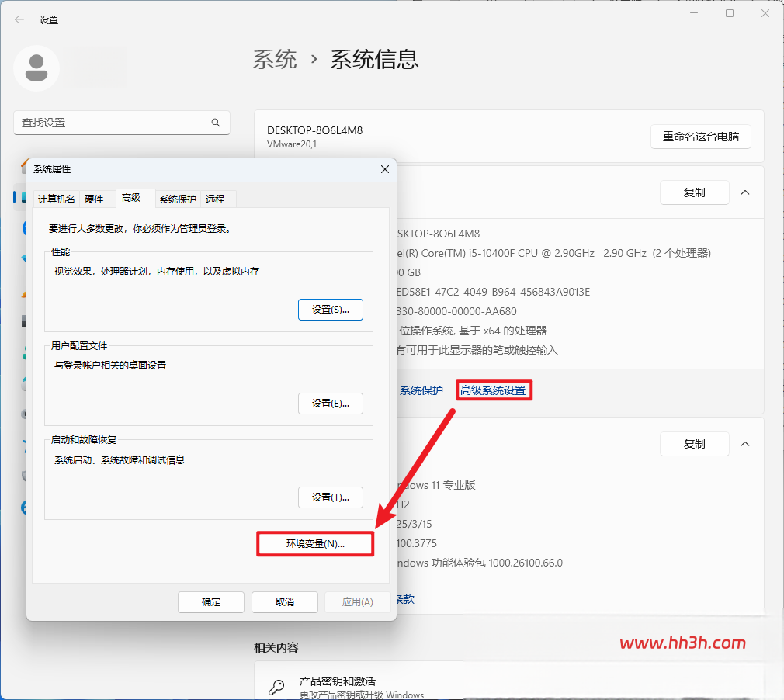Screen dimensions: 784x700
Task: Confirm with the 确定 button
Action: pos(211,602)
